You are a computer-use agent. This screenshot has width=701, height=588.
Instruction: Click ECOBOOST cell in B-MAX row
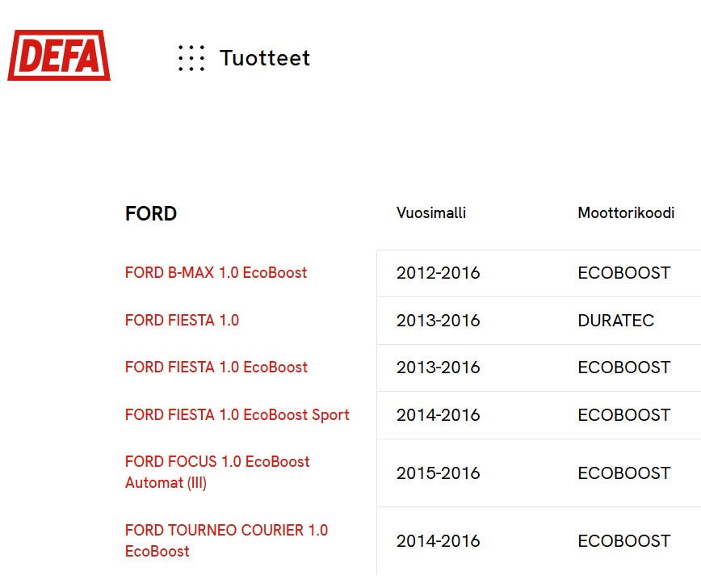[623, 273]
